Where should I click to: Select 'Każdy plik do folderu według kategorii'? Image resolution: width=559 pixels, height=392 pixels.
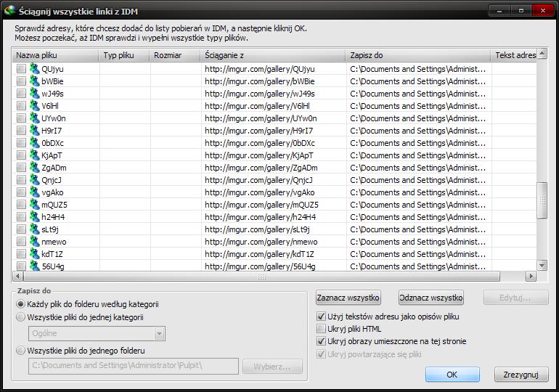point(21,304)
